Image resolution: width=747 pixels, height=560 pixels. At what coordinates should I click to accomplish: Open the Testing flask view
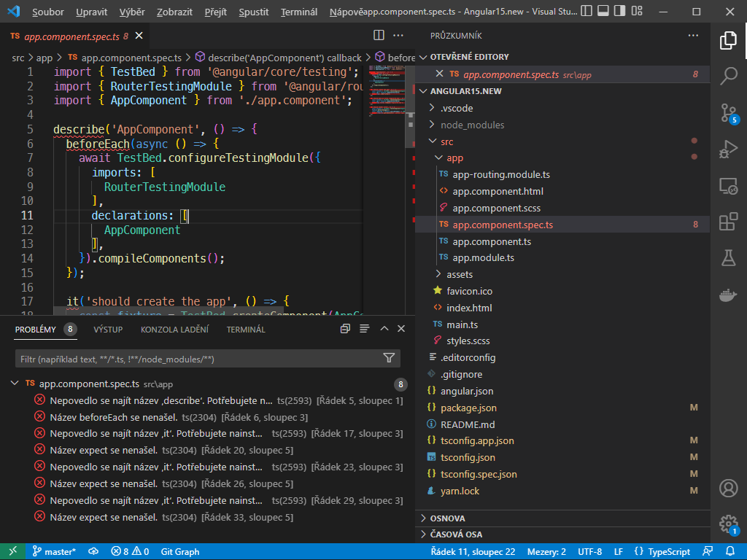(729, 257)
